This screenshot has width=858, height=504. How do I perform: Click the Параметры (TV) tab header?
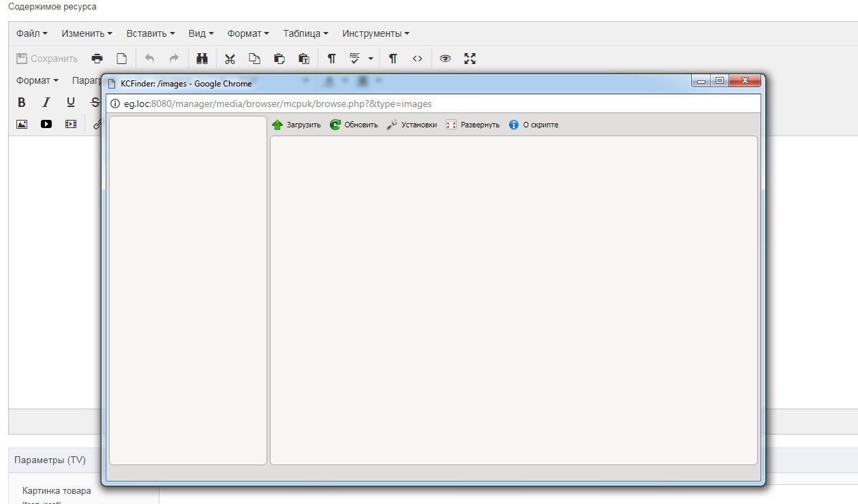tap(50, 460)
